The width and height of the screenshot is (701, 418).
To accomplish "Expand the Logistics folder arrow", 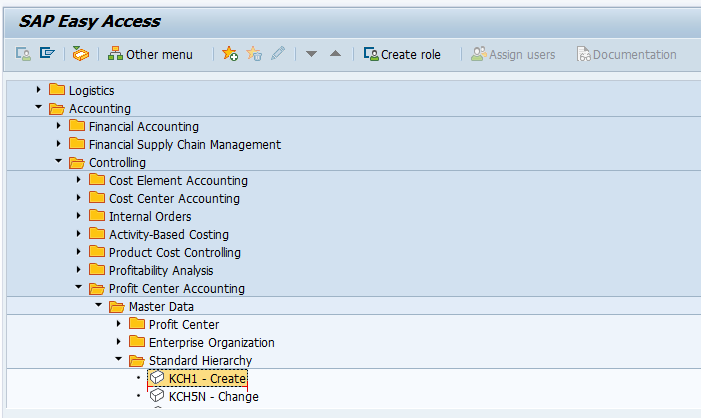I will [x=38, y=89].
